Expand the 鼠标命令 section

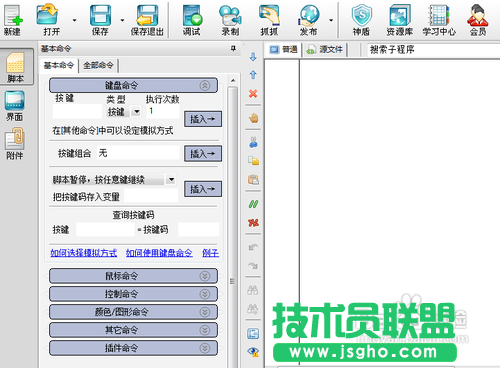205,276
